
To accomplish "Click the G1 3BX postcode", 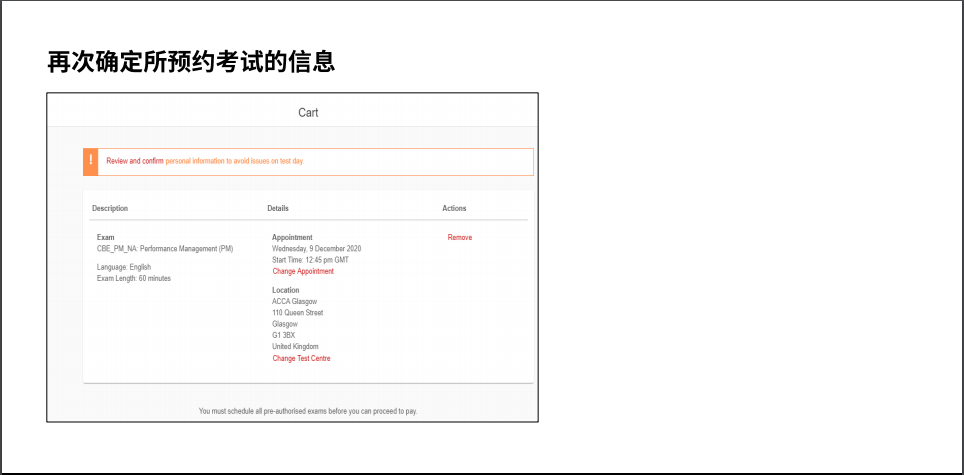I will 283,335.
